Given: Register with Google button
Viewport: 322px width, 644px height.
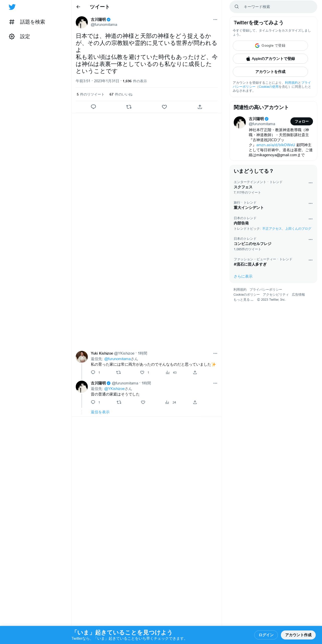Looking at the screenshot, I should (x=270, y=46).
